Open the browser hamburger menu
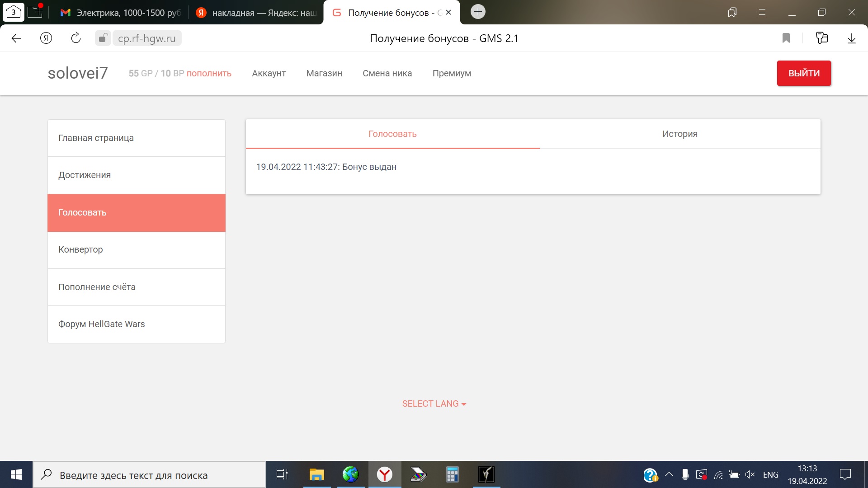Viewport: 868px width, 488px height. 762,12
